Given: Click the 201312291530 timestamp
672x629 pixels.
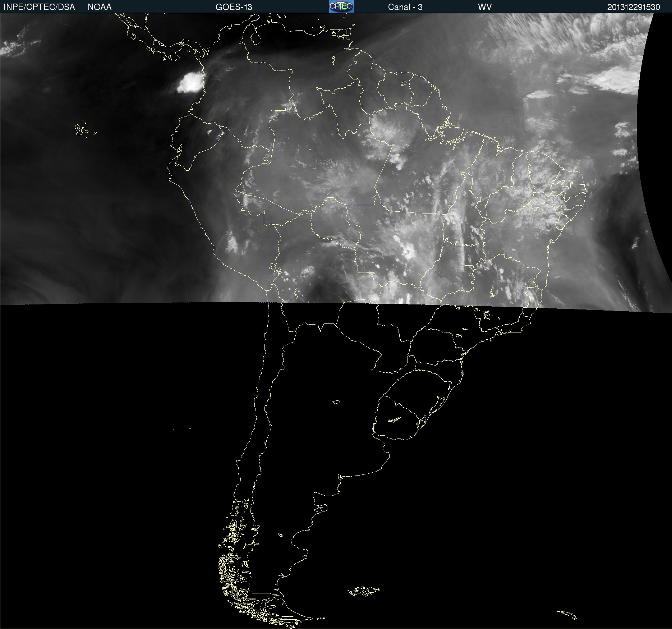Looking at the screenshot, I should (x=634, y=7).
